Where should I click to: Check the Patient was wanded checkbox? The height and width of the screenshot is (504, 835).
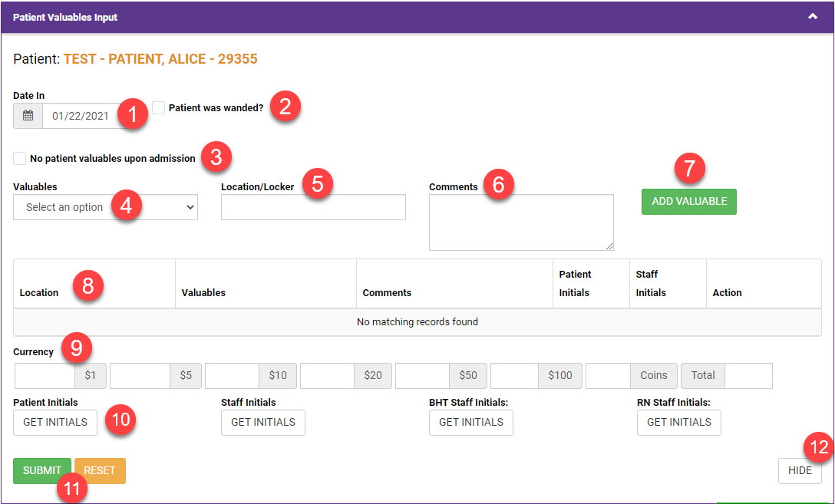[x=159, y=108]
